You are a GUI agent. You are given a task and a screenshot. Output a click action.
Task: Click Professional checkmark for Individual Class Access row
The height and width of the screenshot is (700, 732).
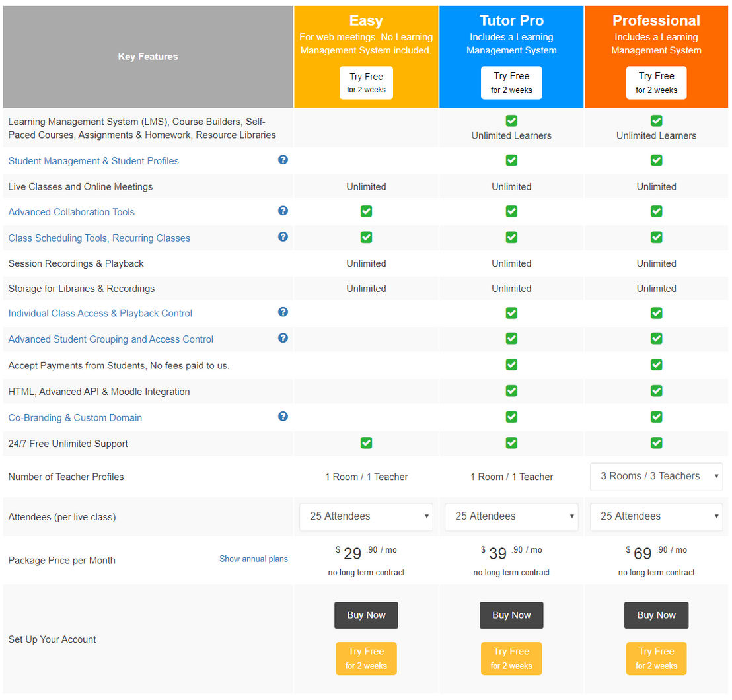click(x=657, y=313)
